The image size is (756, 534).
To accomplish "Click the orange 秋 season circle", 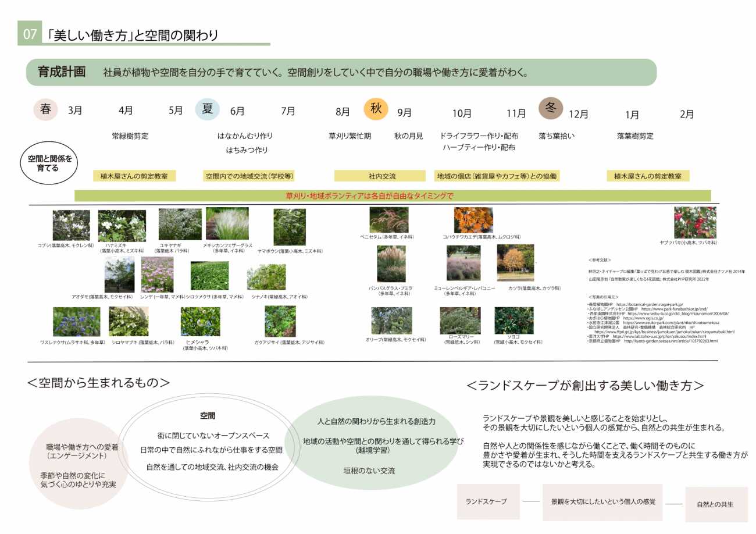I will [x=376, y=109].
